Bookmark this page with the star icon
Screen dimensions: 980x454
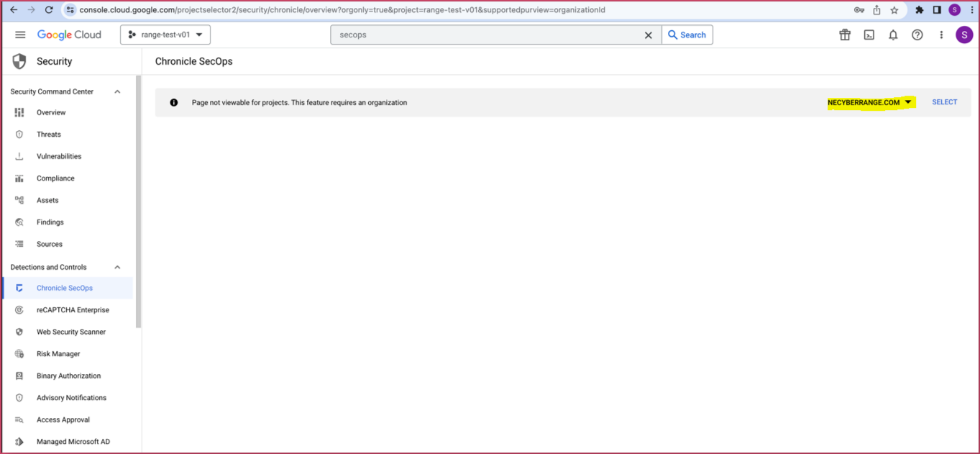coord(894,10)
